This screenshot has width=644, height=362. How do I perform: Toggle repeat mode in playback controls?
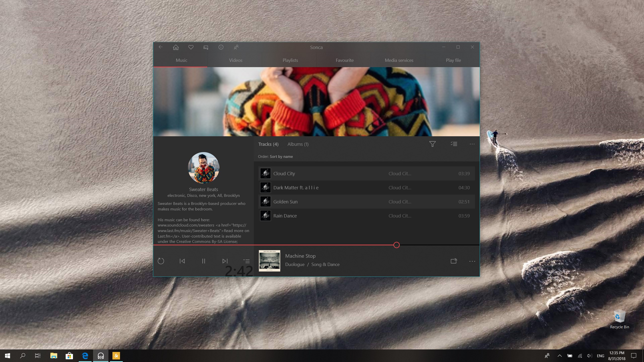coord(161,261)
